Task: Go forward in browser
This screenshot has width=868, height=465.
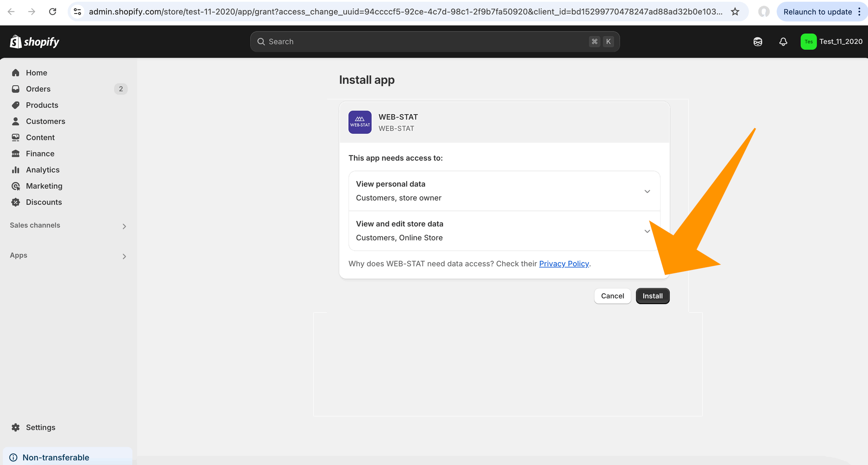Action: pyautogui.click(x=32, y=12)
